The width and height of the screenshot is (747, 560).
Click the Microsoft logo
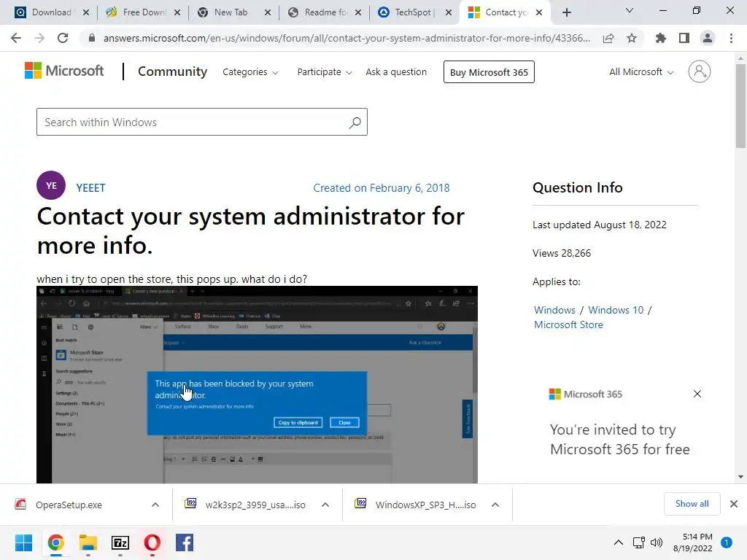point(64,71)
